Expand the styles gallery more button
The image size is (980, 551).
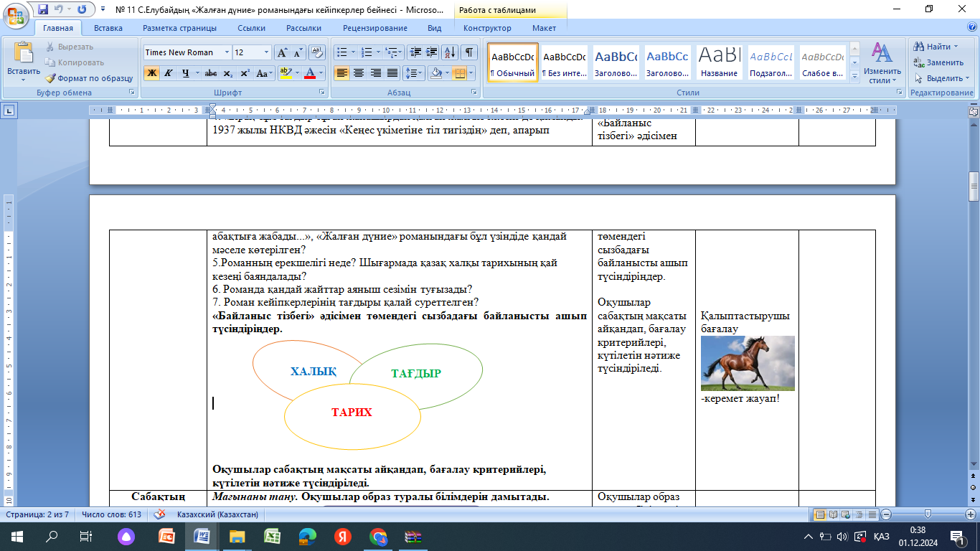pos(854,75)
